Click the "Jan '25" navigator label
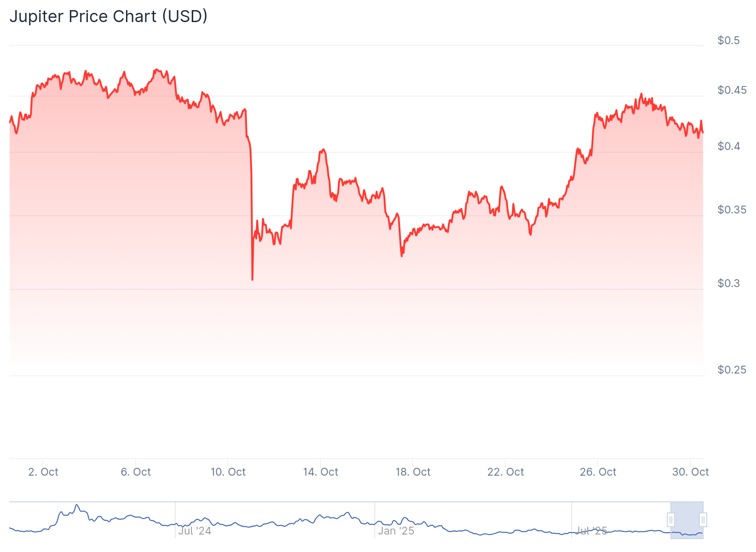The height and width of the screenshot is (552, 756). tap(396, 531)
